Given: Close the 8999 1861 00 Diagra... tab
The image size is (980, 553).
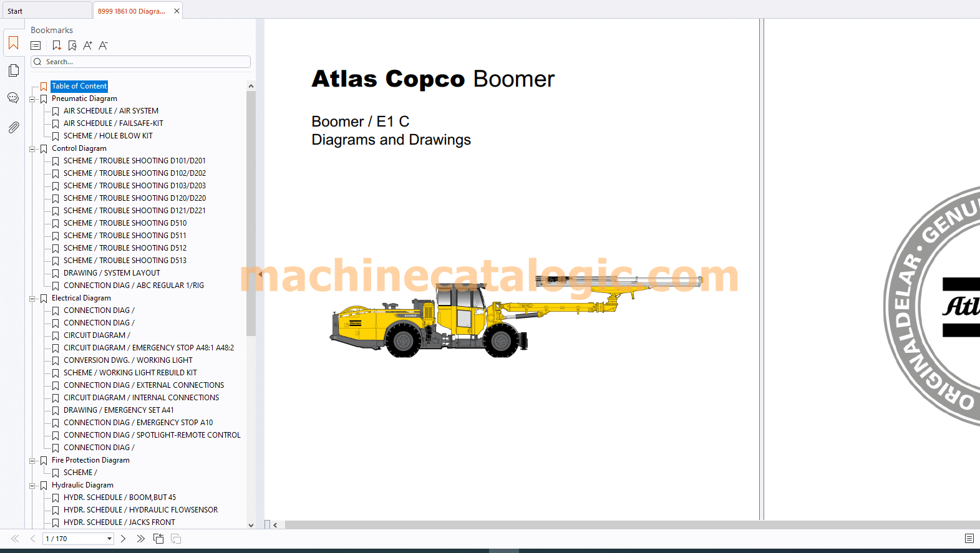Looking at the screenshot, I should (x=177, y=11).
